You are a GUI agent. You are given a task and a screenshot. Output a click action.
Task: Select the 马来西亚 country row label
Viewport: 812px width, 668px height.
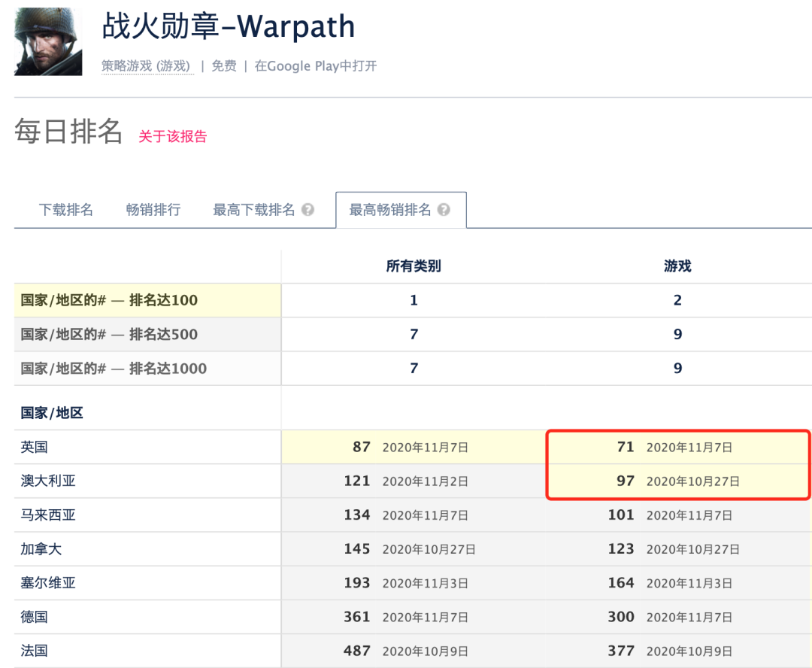48,515
